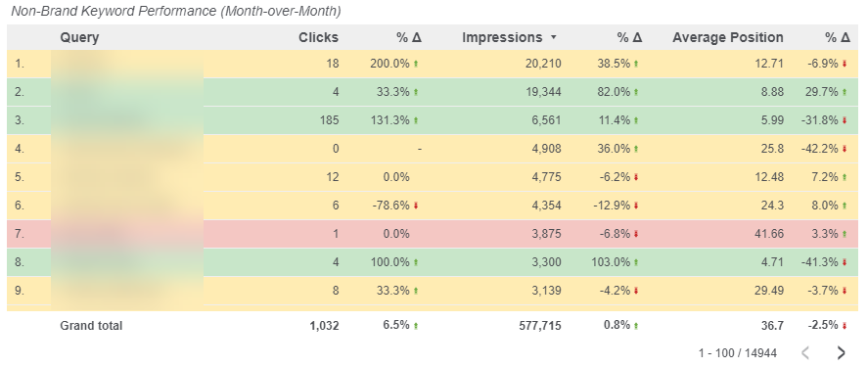Screen dimensions: 868x367
Task: Click the blurred query in row 1
Action: pyautogui.click(x=127, y=64)
